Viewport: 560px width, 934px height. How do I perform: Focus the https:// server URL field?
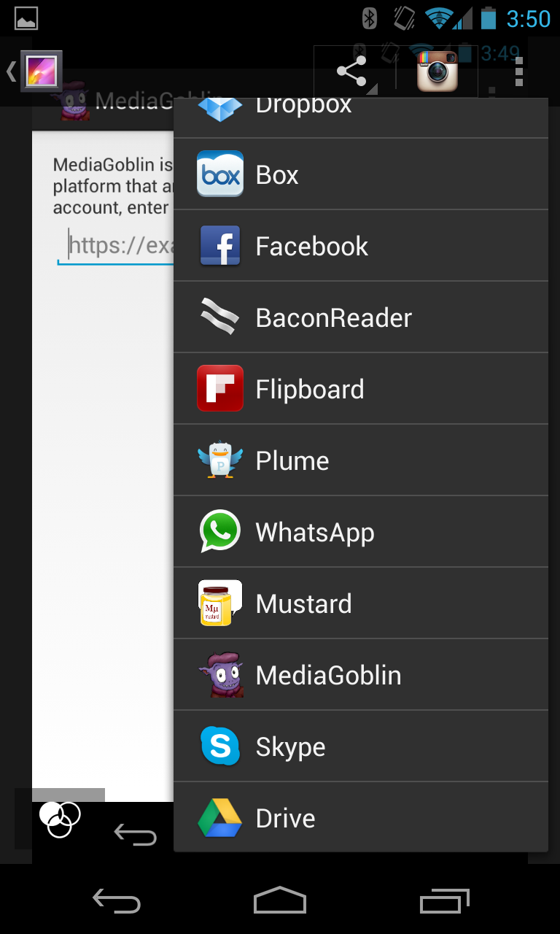pyautogui.click(x=117, y=246)
